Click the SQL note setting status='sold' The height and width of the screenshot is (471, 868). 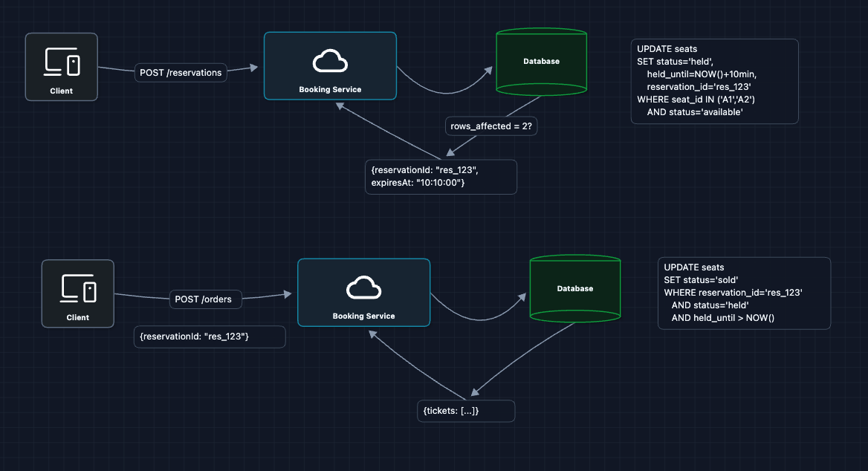click(x=744, y=293)
